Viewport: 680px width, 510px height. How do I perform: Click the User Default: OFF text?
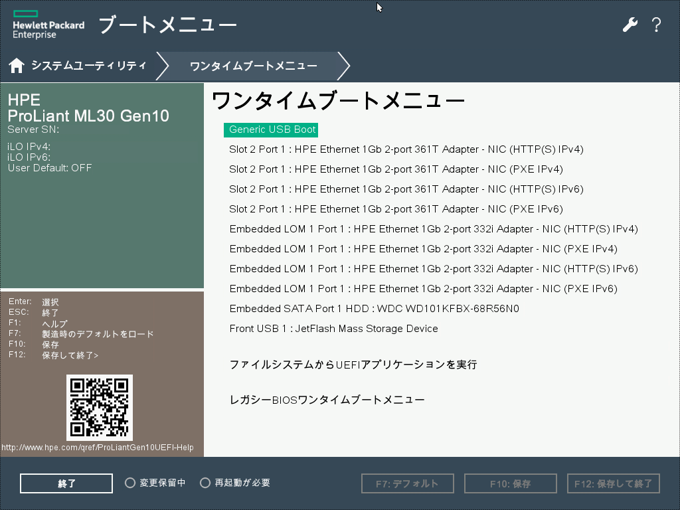click(50, 168)
